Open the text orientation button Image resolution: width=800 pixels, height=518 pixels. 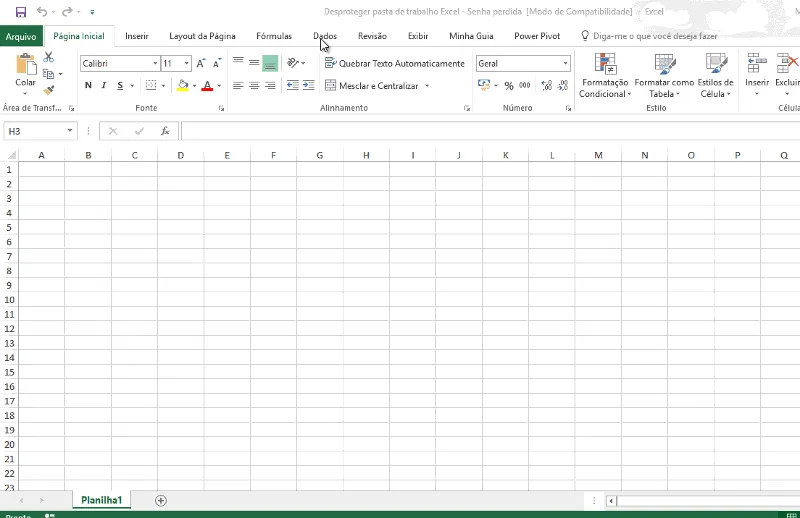(293, 63)
